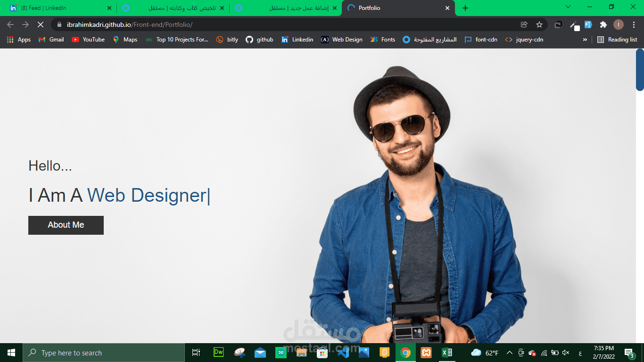644x362 pixels.
Task: Open Chrome's three-dot menu
Action: pyautogui.click(x=634, y=25)
